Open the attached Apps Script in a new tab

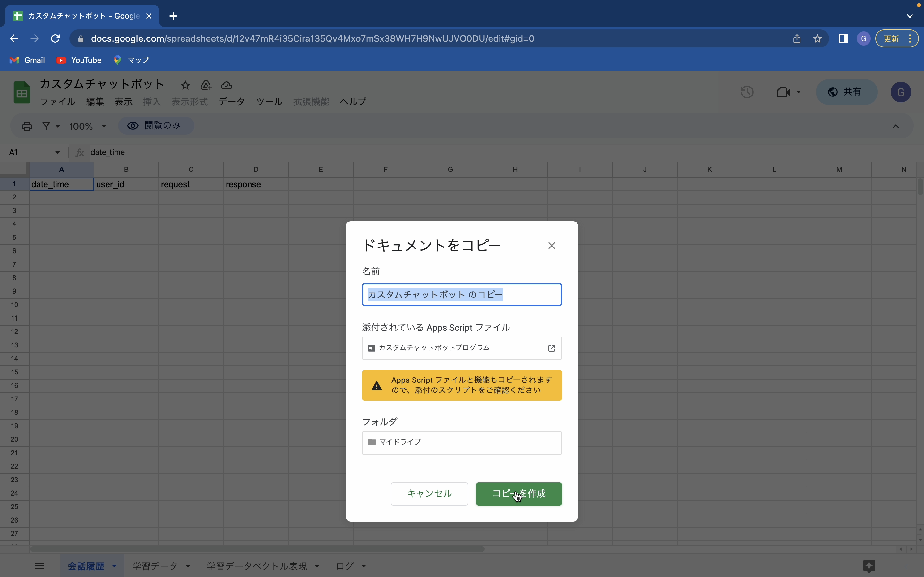551,348
